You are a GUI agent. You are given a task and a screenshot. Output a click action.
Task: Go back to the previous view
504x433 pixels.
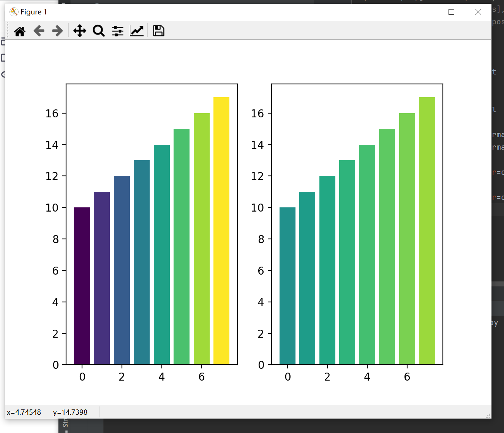point(38,31)
